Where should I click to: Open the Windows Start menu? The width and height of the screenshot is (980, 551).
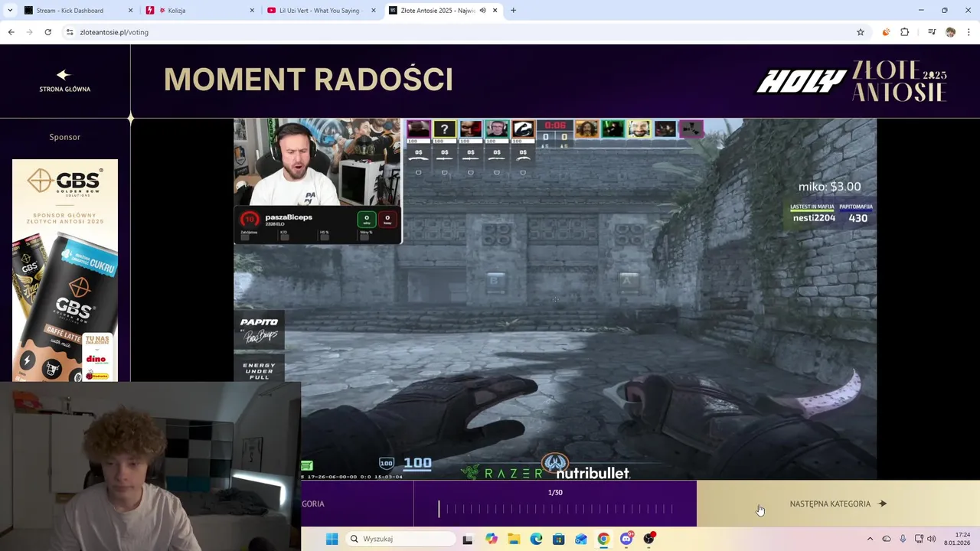[x=332, y=539]
